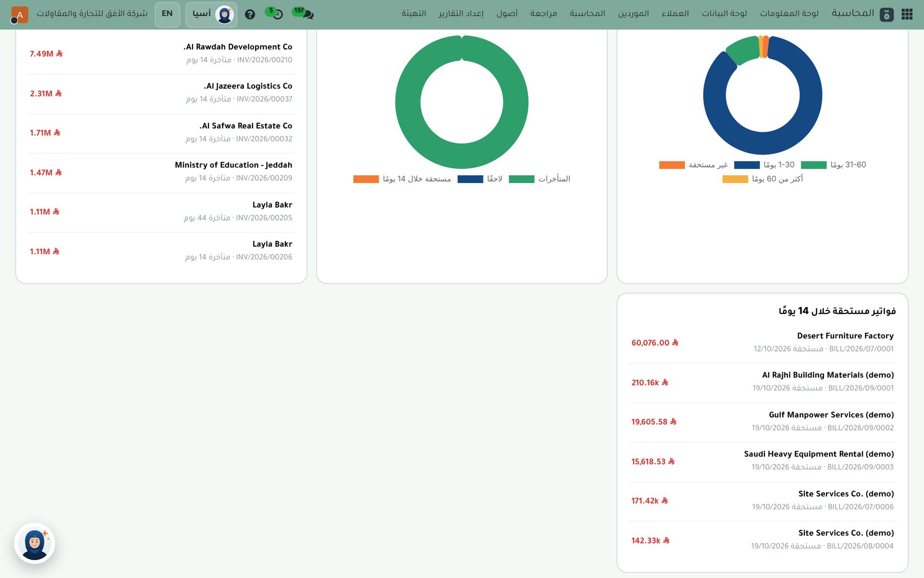
Task: Click the orange company avatar icon
Action: (x=20, y=14)
